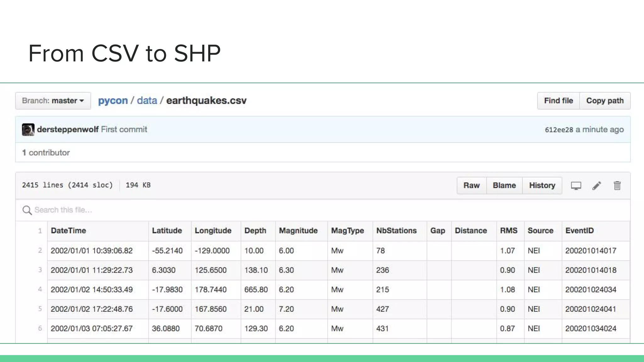Click the 2415 lines (2414 sloc) text
This screenshot has height=362, width=644.
tap(67, 185)
